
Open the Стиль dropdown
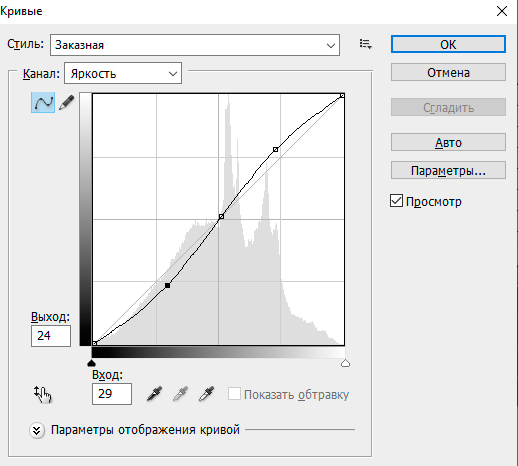(195, 45)
